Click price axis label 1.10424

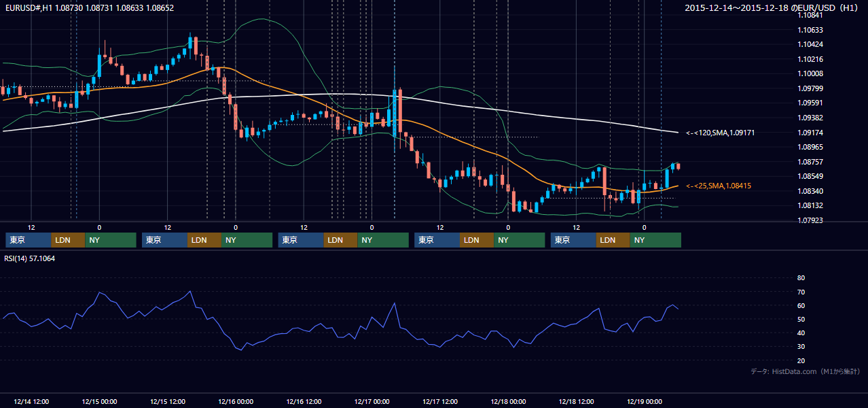(810, 44)
